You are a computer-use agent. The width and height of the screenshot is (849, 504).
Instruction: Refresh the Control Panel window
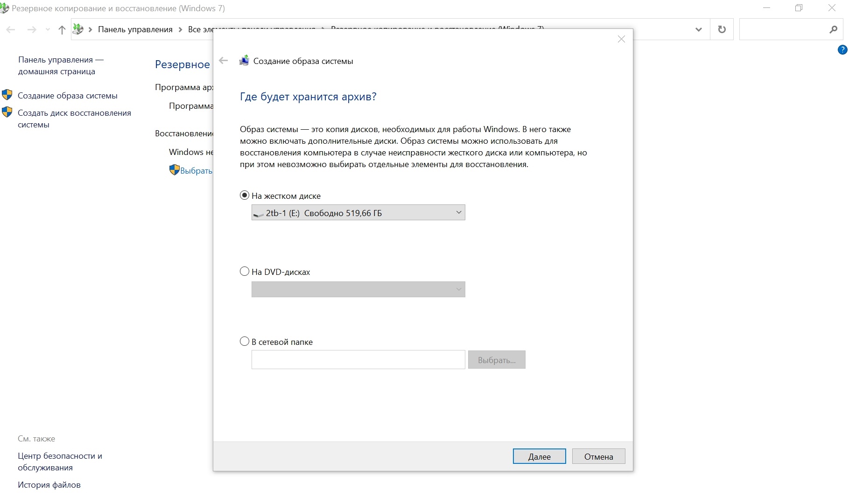722,29
